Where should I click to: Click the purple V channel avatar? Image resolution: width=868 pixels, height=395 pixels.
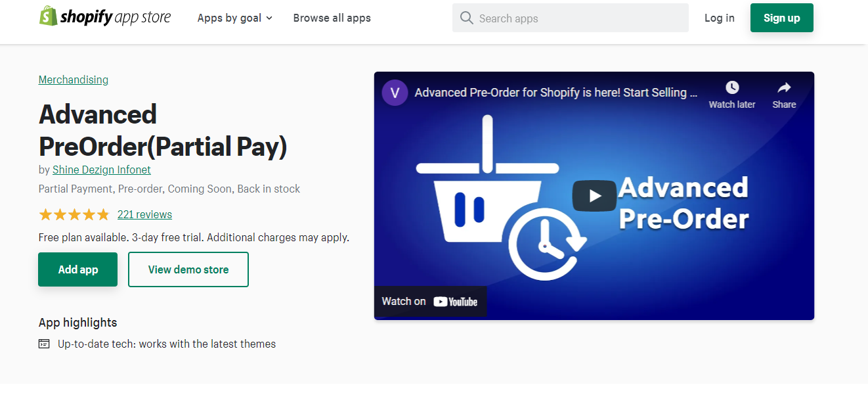395,93
